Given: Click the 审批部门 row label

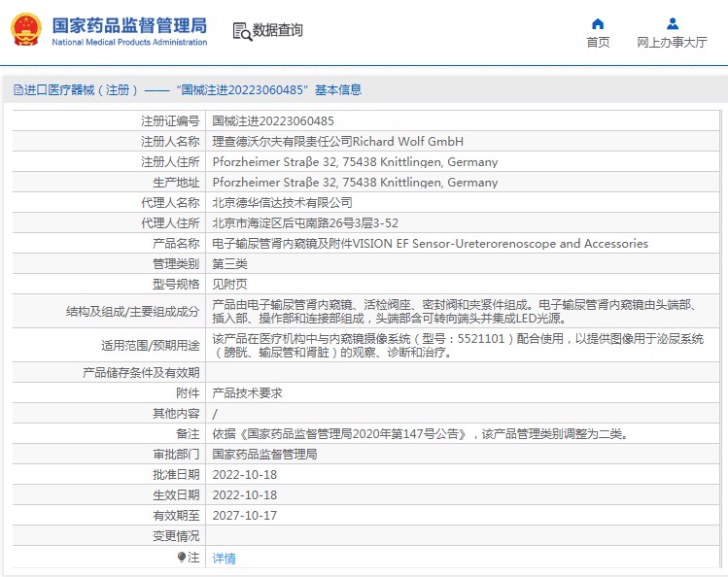Looking at the screenshot, I should click(176, 454).
